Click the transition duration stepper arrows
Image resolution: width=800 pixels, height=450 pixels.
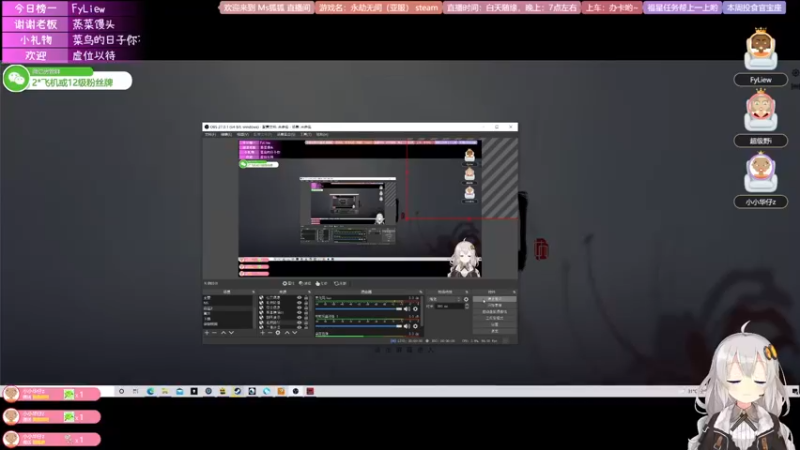467,306
